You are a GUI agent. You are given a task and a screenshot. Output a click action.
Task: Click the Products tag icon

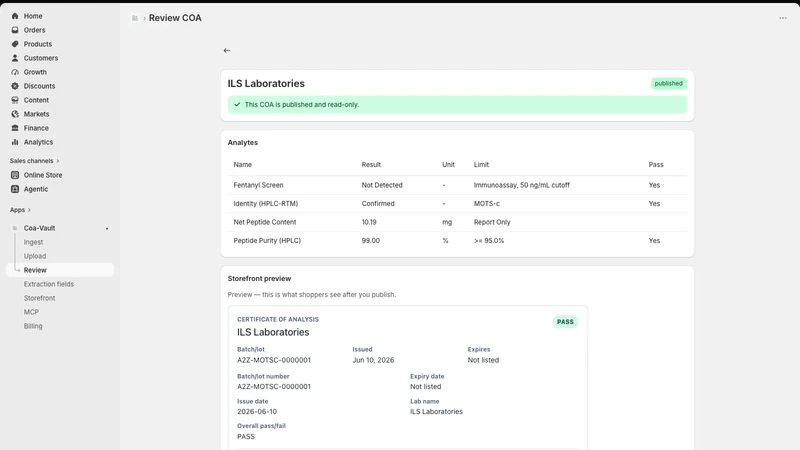pos(15,44)
